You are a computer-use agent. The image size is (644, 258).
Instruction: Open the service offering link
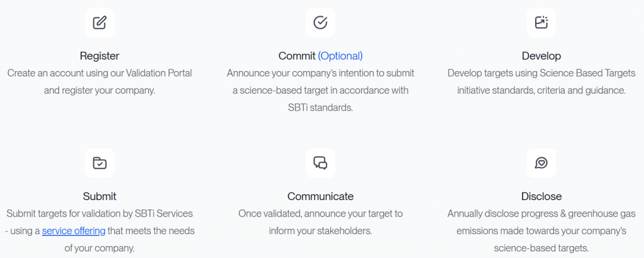click(x=74, y=230)
